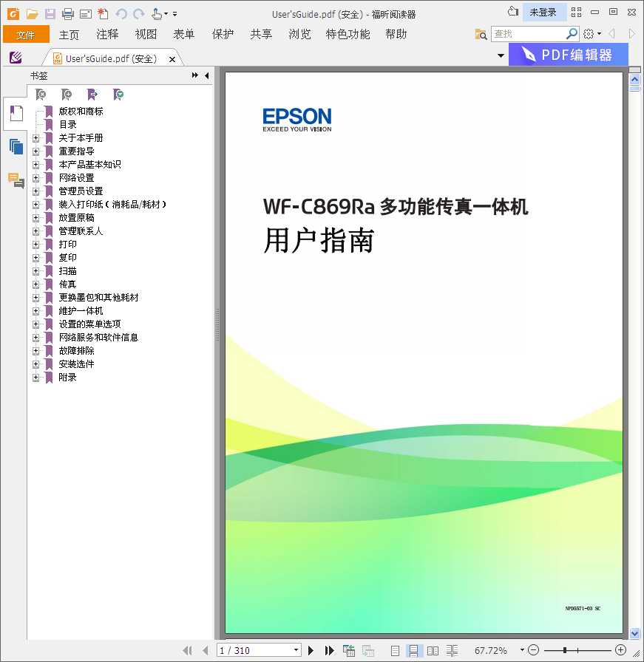Click the advanced search folder icon
This screenshot has height=662, width=644.
[481, 34]
